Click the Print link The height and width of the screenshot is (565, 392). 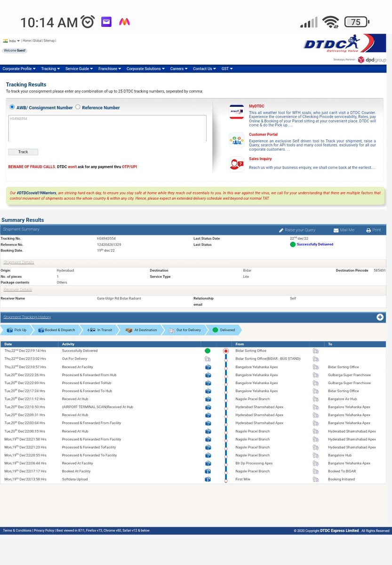[x=376, y=230]
